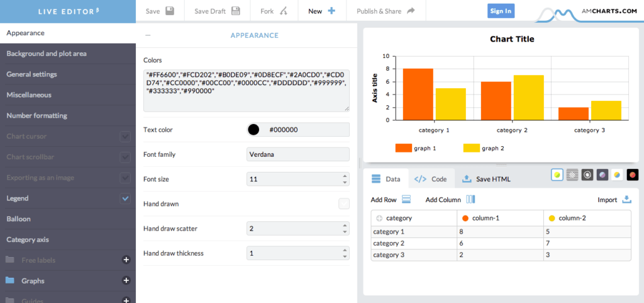Open the Text color black swatch
Screen dimensions: 644x303
[x=254, y=130]
